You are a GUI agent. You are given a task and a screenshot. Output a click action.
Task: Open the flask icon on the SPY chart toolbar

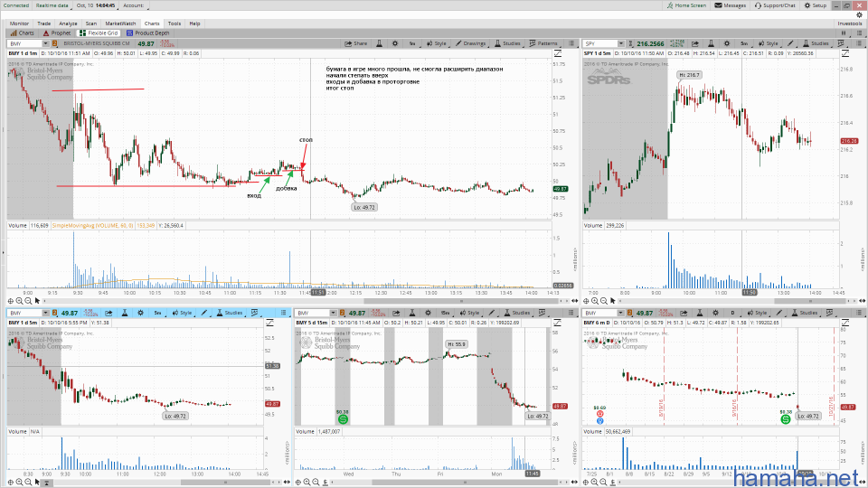click(712, 43)
